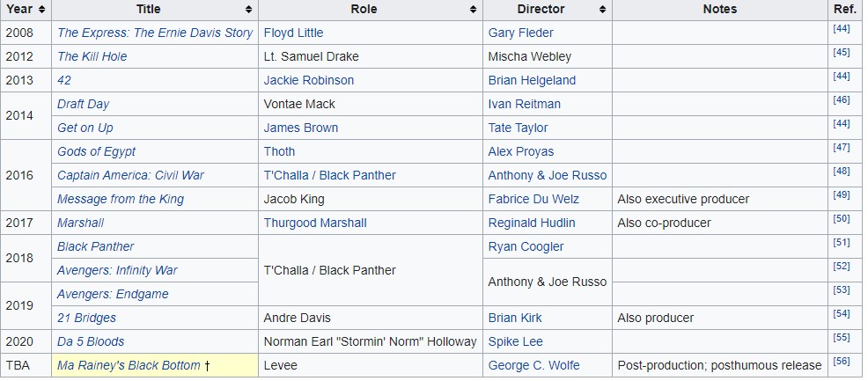Open the Draft Day film link
The height and width of the screenshot is (381, 868).
[x=83, y=104]
